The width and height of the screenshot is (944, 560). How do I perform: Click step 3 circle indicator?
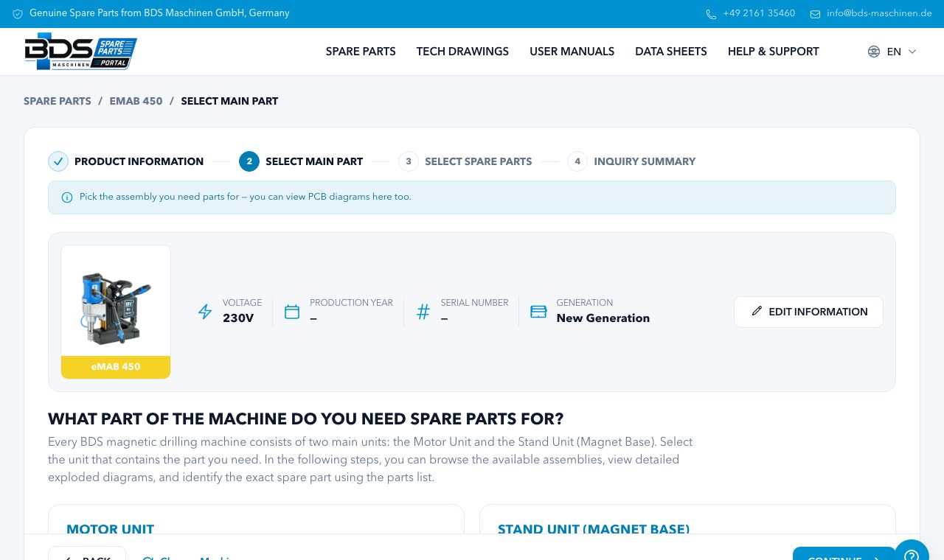click(x=409, y=161)
